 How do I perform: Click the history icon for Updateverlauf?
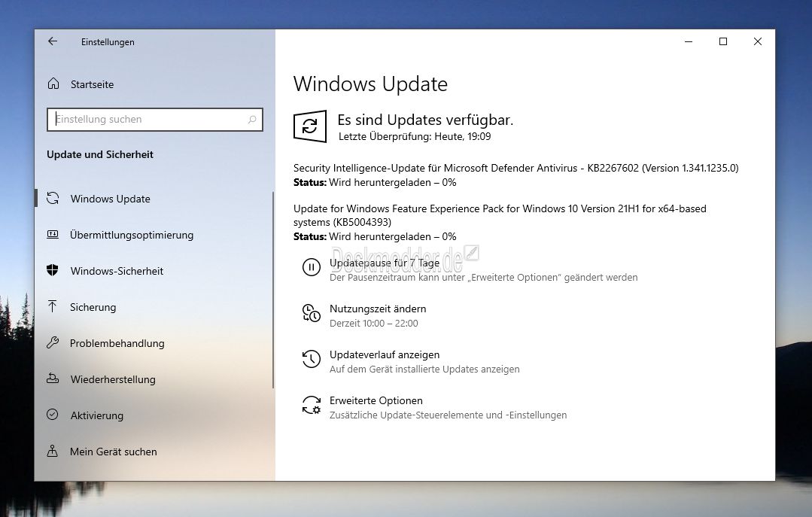coord(312,359)
